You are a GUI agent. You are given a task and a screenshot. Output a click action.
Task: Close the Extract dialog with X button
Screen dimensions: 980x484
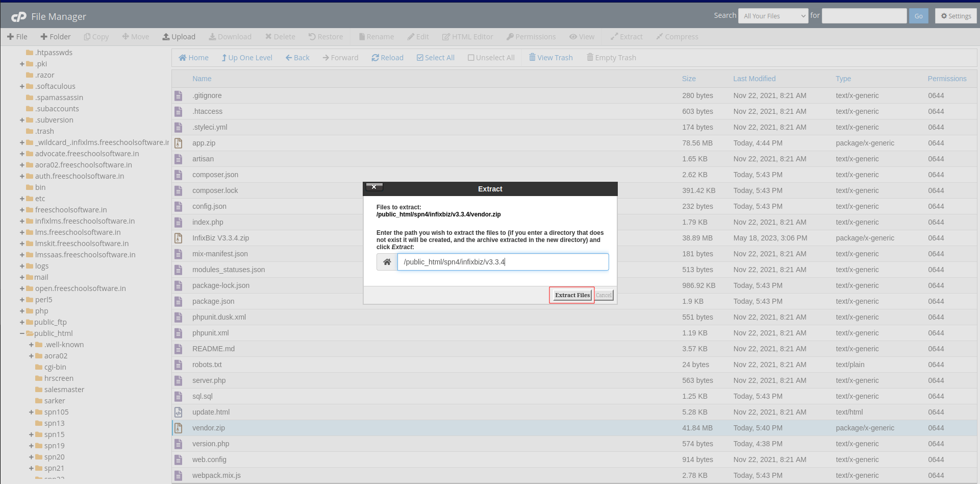coord(374,187)
